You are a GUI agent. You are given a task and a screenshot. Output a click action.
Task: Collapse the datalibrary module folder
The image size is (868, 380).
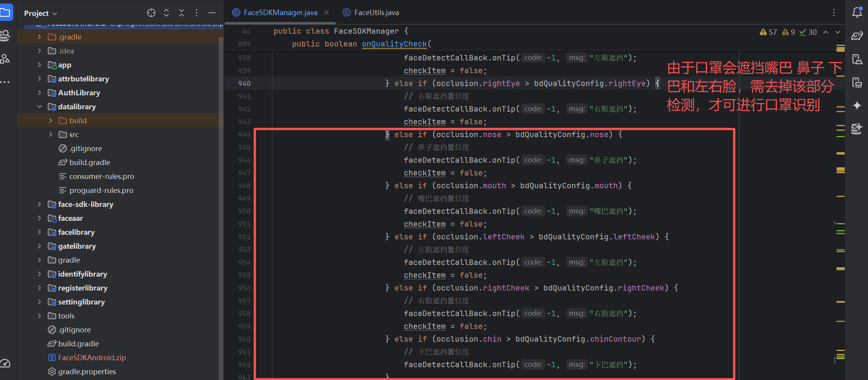[x=40, y=107]
